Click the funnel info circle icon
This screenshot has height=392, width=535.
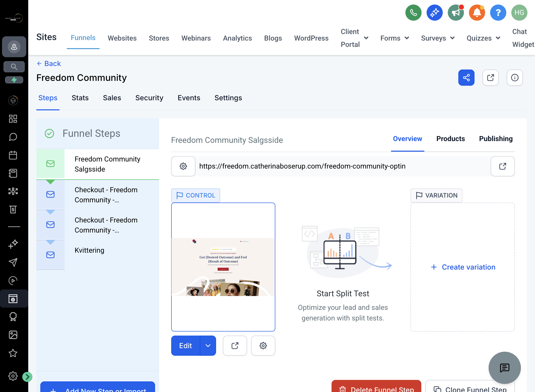[x=515, y=78]
